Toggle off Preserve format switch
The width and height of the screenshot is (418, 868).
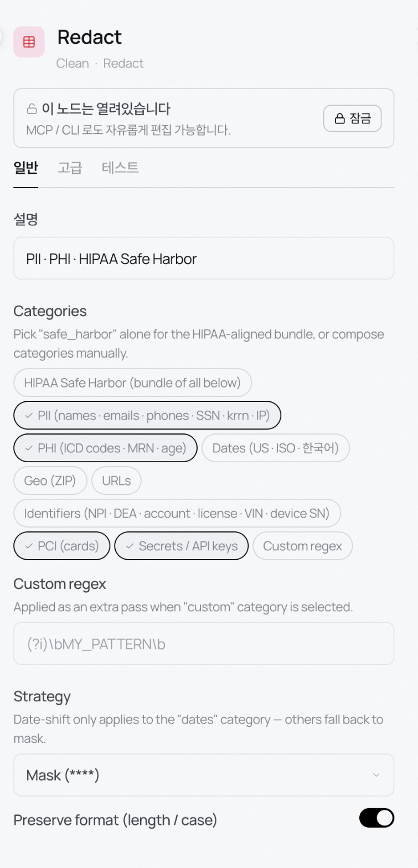click(376, 818)
